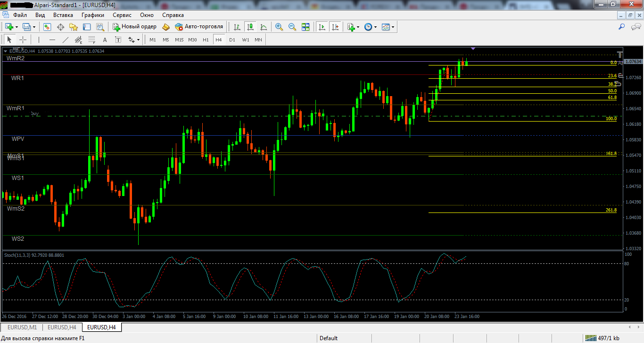
Task: Expand the profiles dropdown arrow
Action: (34, 27)
